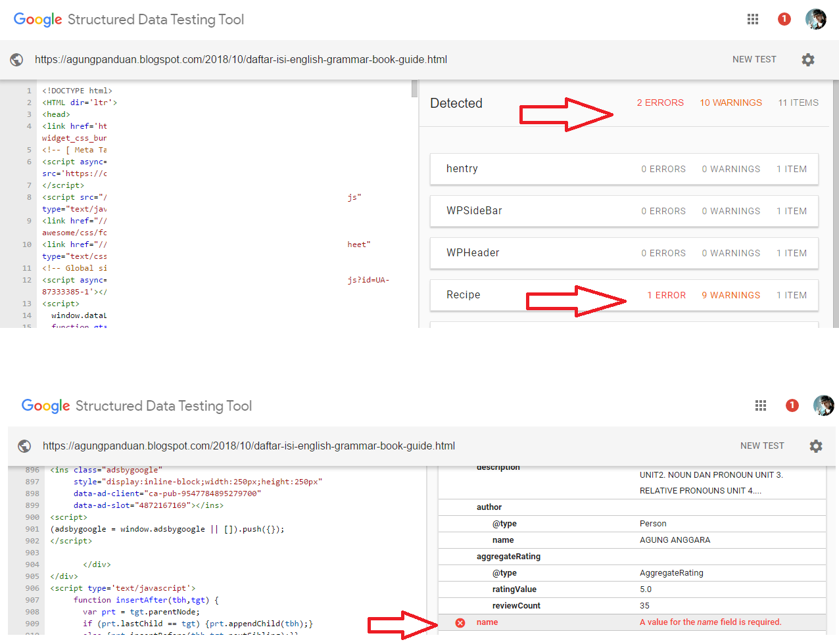Click the Detected panel heading
This screenshot has width=839, height=644.
[456, 103]
